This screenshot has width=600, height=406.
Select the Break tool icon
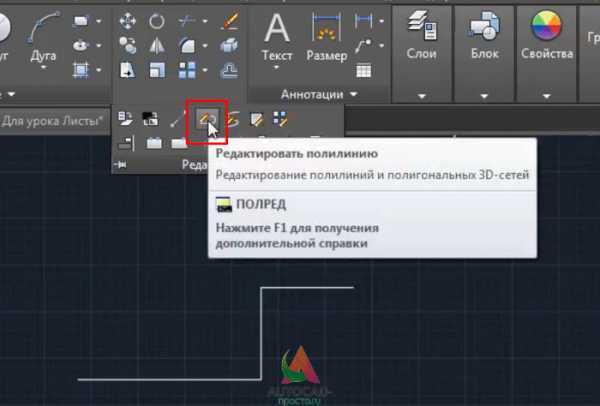click(x=154, y=143)
